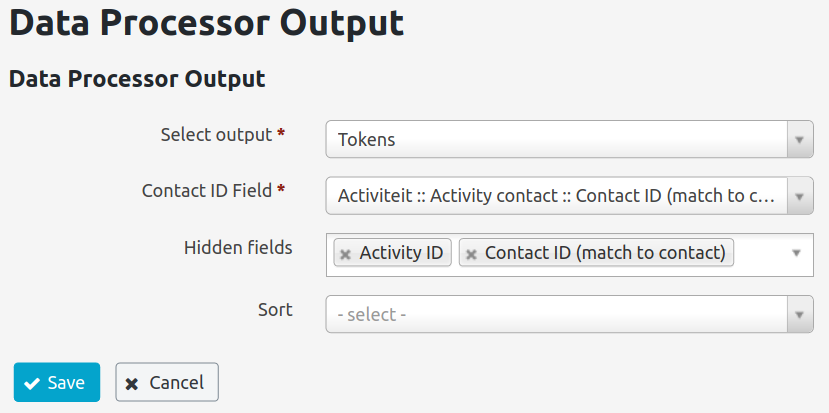Click the x icon on Cancel
This screenshot has height=413, width=829.
pyautogui.click(x=132, y=383)
